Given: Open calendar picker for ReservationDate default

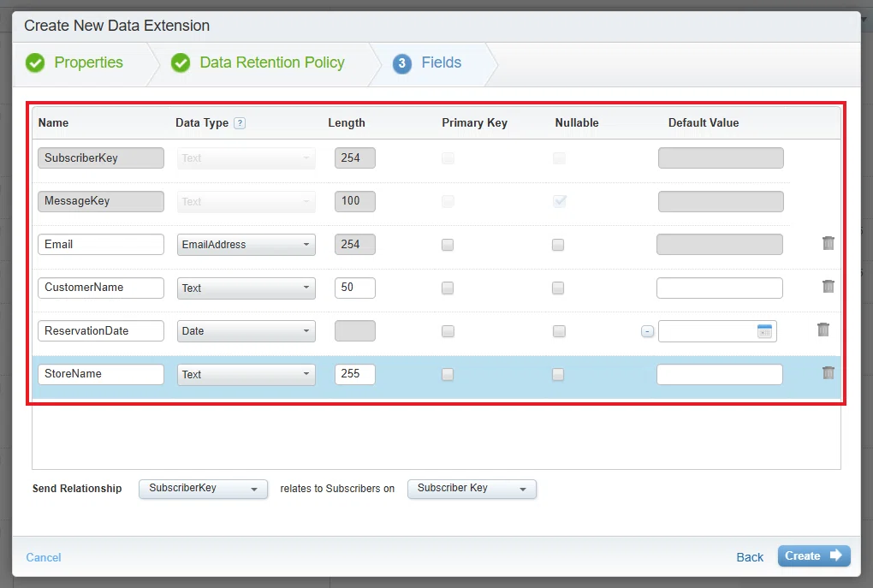Looking at the screenshot, I should (x=764, y=330).
